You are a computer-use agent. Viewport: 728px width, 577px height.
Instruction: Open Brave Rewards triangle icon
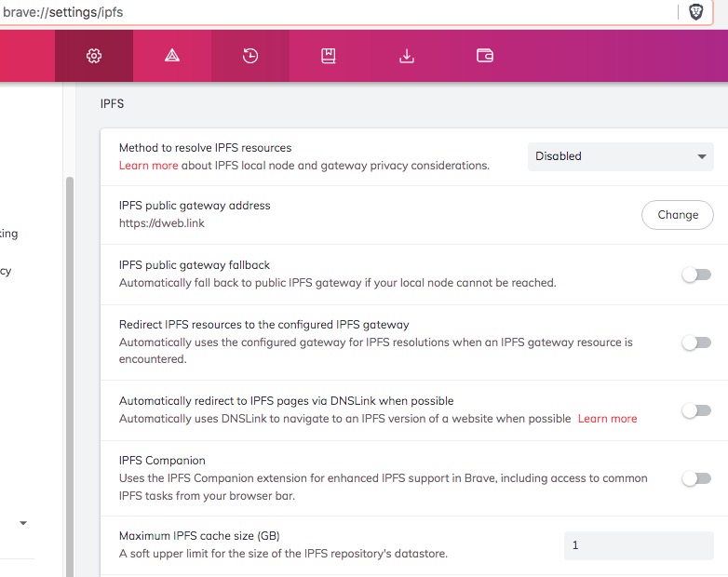point(172,56)
